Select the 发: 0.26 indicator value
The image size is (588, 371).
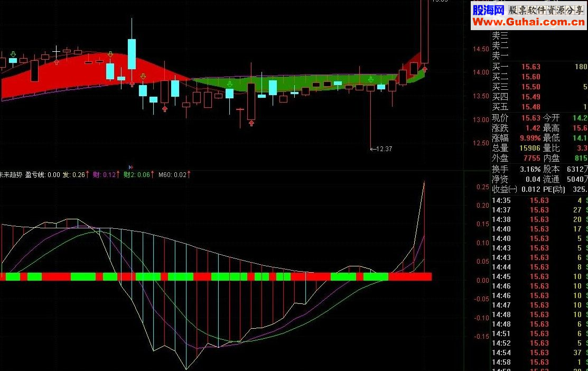[74, 175]
